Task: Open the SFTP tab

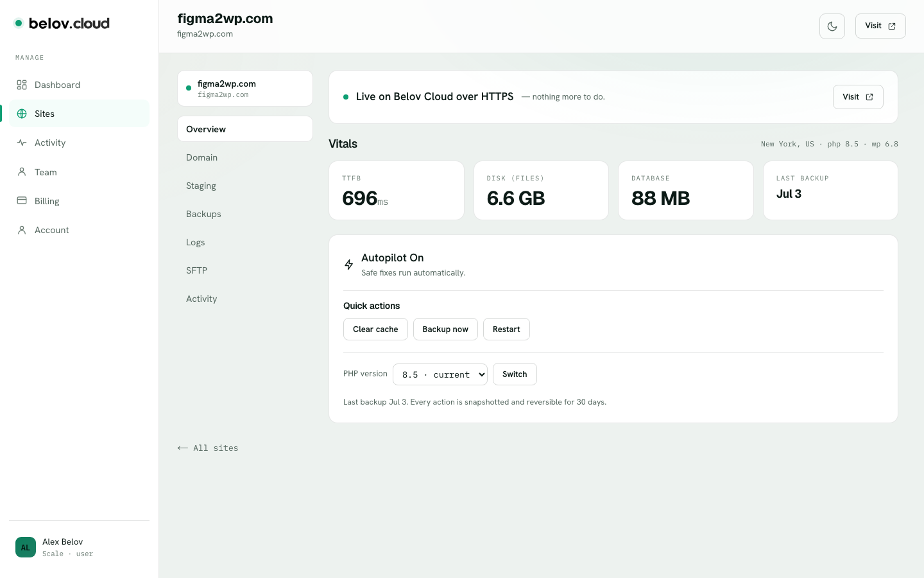Action: 245,270
